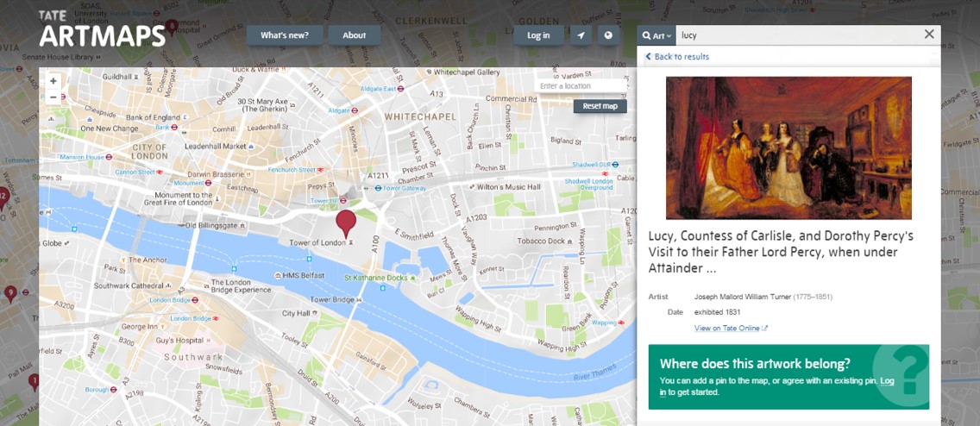Click the Old Billingsgate map label
The width and height of the screenshot is (980, 426).
214,225
